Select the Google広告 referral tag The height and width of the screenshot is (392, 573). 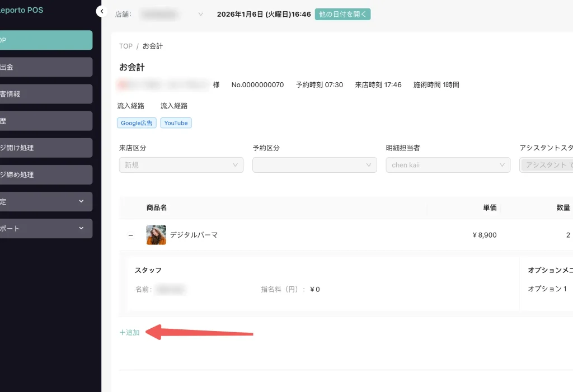(137, 123)
